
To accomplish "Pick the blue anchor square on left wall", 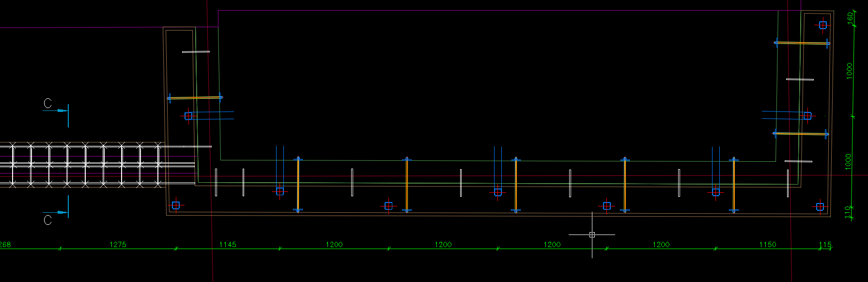I will pos(188,116).
